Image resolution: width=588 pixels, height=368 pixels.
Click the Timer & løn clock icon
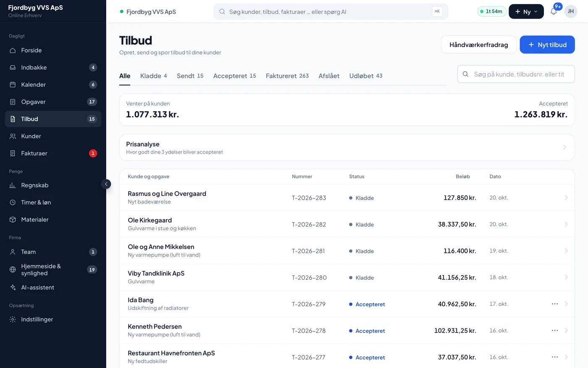click(x=13, y=203)
